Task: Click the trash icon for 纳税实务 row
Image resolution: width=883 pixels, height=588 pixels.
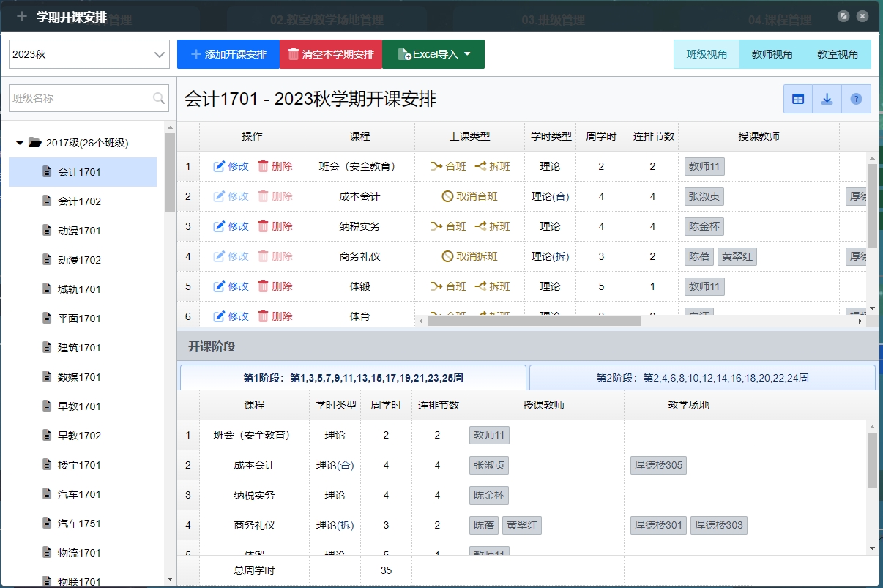Action: tap(263, 226)
